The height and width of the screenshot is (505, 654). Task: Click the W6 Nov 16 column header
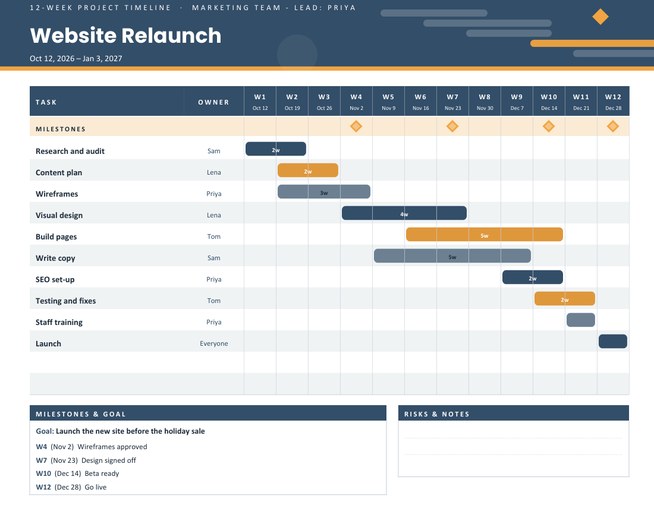[x=420, y=101]
